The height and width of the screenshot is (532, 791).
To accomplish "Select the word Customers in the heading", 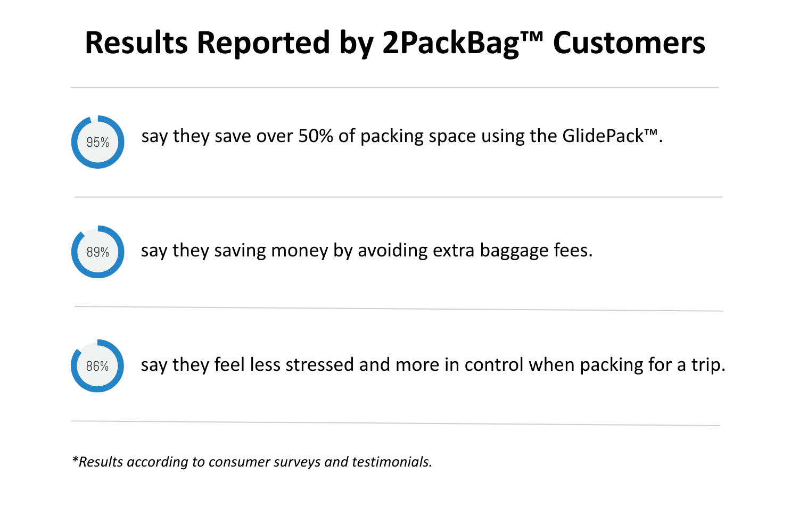I will point(629,43).
